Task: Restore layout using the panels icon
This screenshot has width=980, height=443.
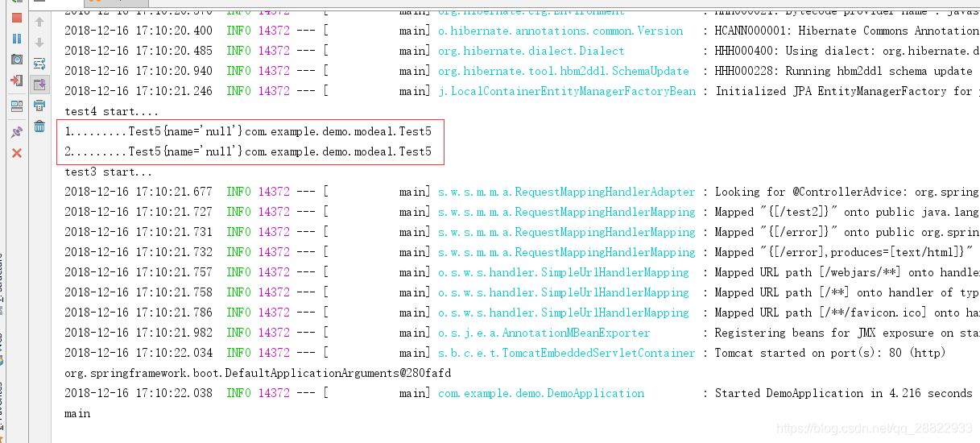Action: (17, 106)
